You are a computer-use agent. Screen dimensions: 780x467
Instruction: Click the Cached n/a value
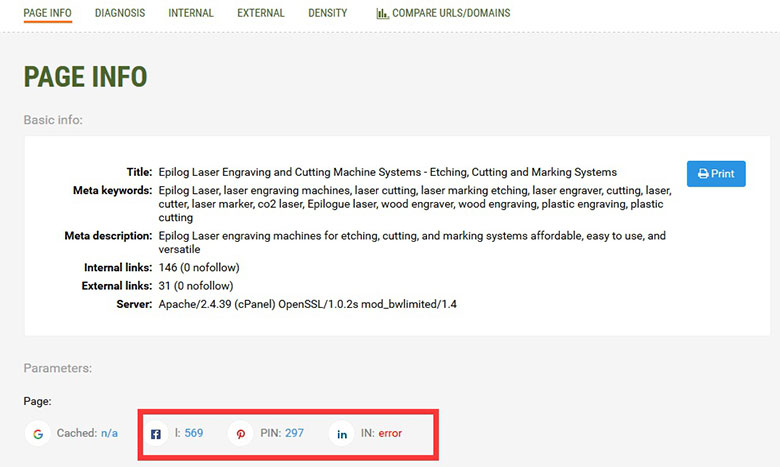point(109,433)
